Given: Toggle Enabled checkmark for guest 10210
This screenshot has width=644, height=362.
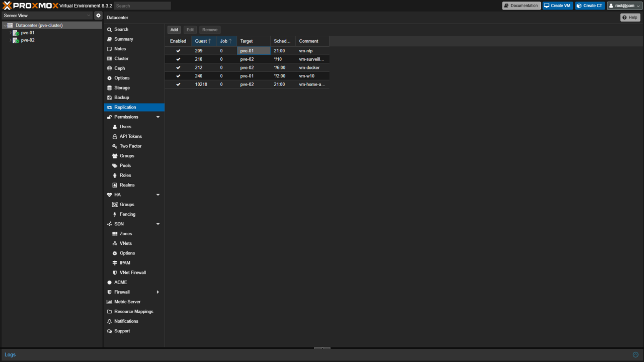Looking at the screenshot, I should tap(178, 84).
